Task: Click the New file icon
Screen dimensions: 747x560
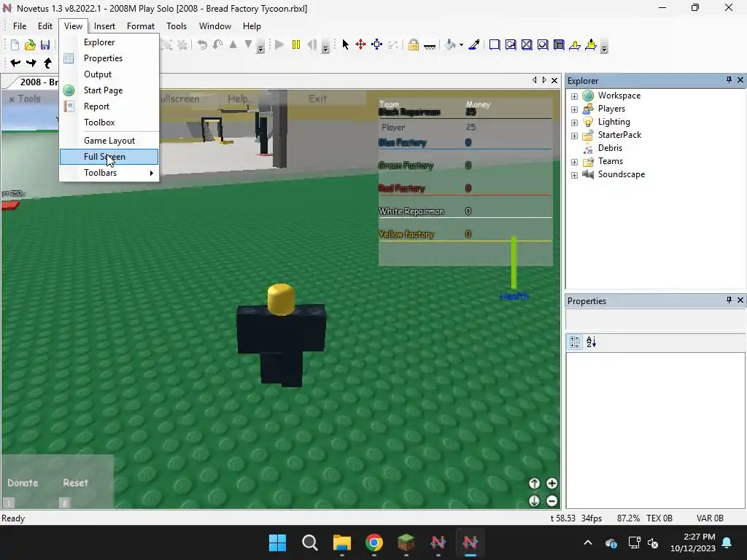Action: point(15,44)
